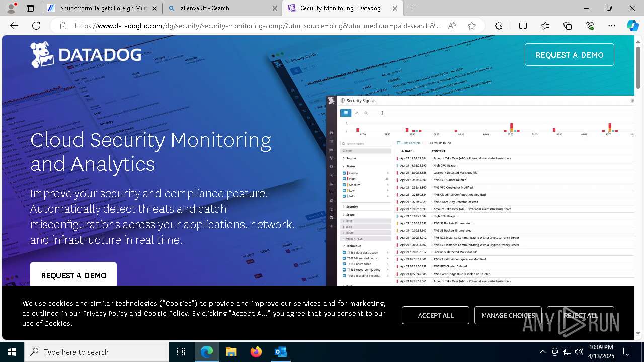This screenshot has width=644, height=362.
Task: Focus the datadoghq.com address bar
Action: pyautogui.click(x=257, y=26)
